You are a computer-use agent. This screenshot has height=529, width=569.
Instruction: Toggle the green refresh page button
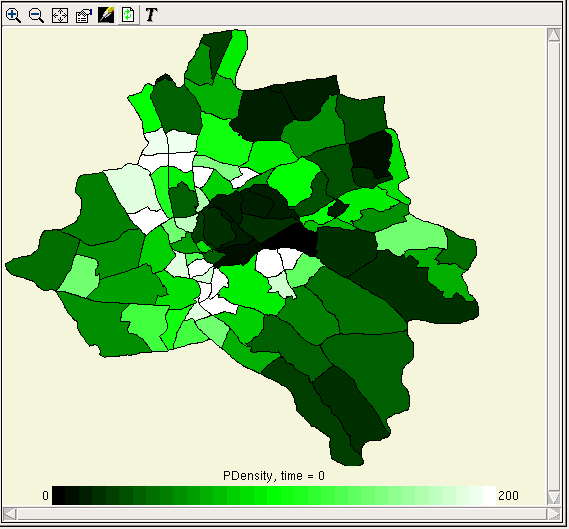(128, 15)
